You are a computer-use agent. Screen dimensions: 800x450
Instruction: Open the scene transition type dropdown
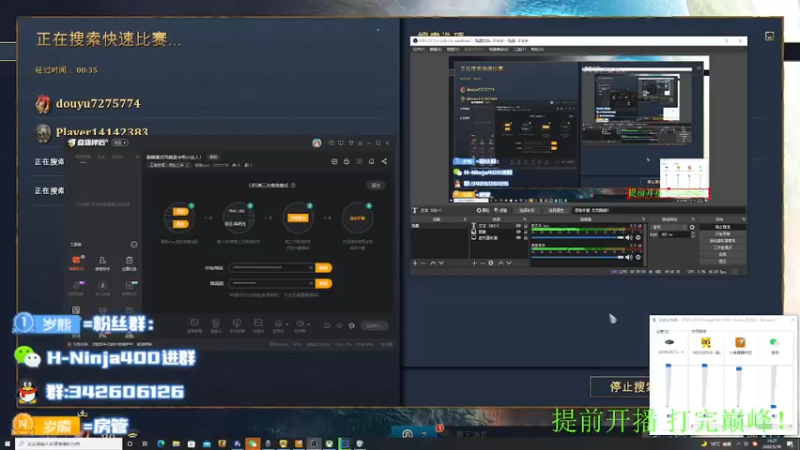click(x=669, y=227)
